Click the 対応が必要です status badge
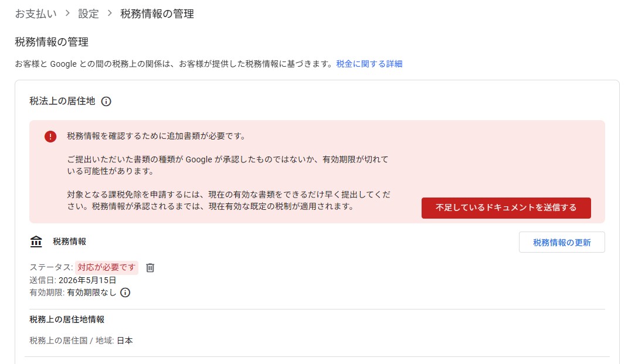The height and width of the screenshot is (364, 628). click(x=107, y=267)
